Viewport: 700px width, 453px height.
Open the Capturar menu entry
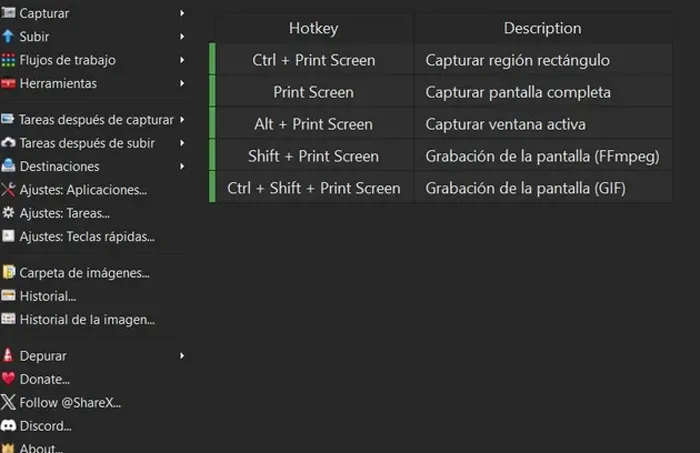[44, 13]
